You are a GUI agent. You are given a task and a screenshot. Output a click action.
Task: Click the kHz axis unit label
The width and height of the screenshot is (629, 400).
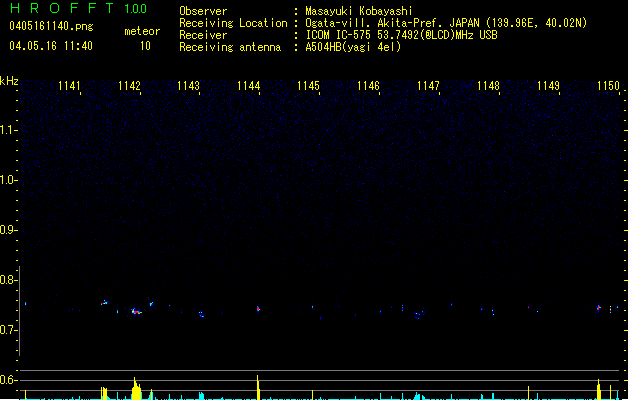coord(9,81)
